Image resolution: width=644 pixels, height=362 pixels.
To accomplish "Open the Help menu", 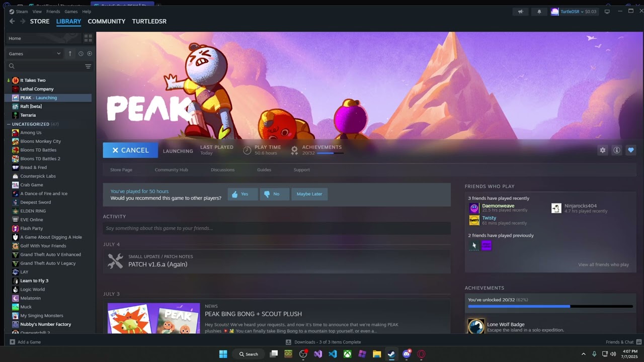I will point(87,12).
